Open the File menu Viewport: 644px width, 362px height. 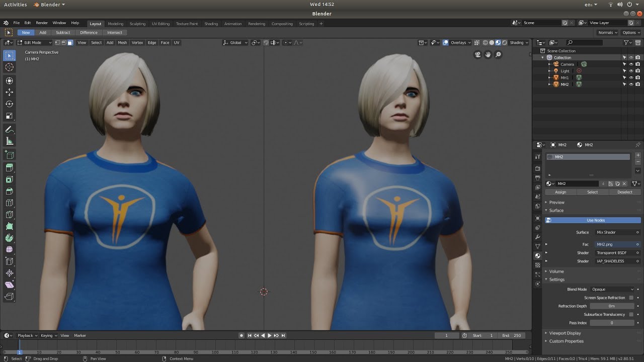tap(17, 23)
